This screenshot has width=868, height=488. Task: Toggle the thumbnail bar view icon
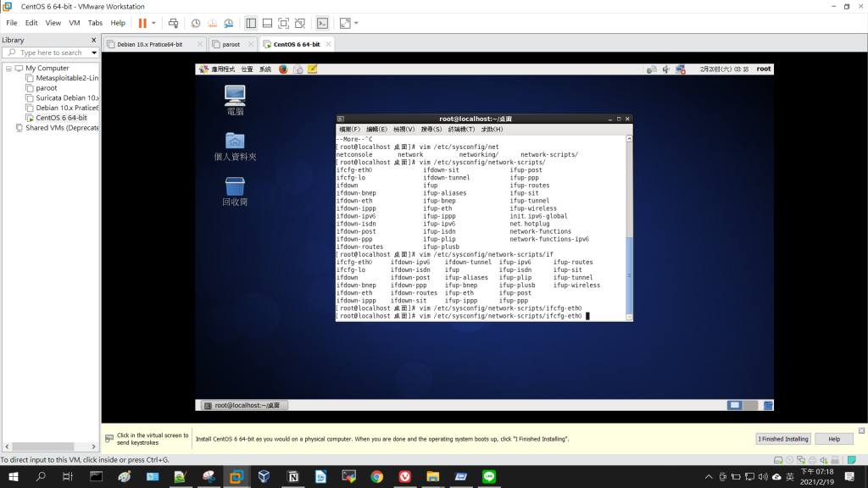[267, 23]
